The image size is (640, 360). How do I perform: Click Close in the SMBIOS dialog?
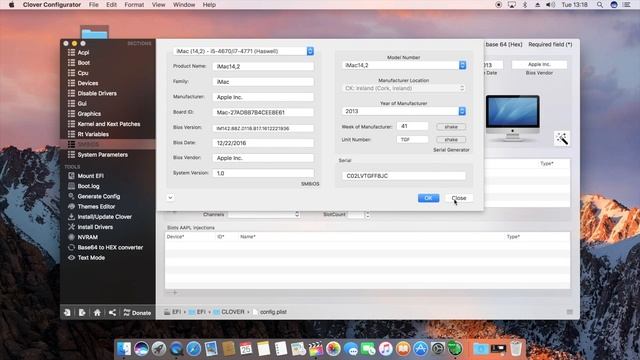(459, 198)
